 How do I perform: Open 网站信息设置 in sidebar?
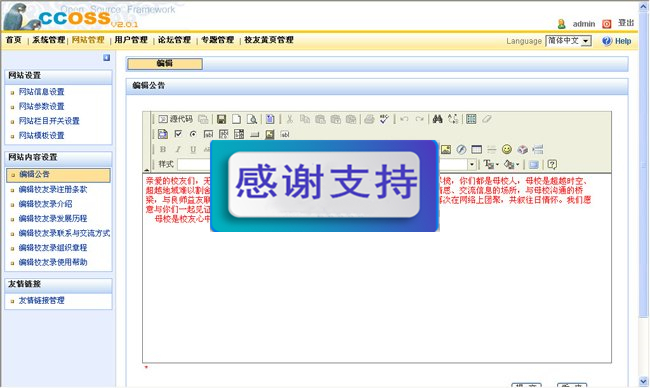(41, 92)
